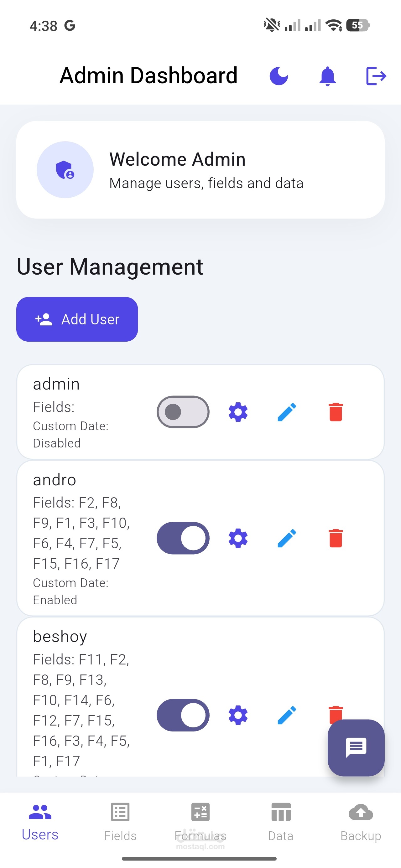The image size is (401, 868).
Task: Edit user andro with the pencil icon
Action: pyautogui.click(x=287, y=538)
